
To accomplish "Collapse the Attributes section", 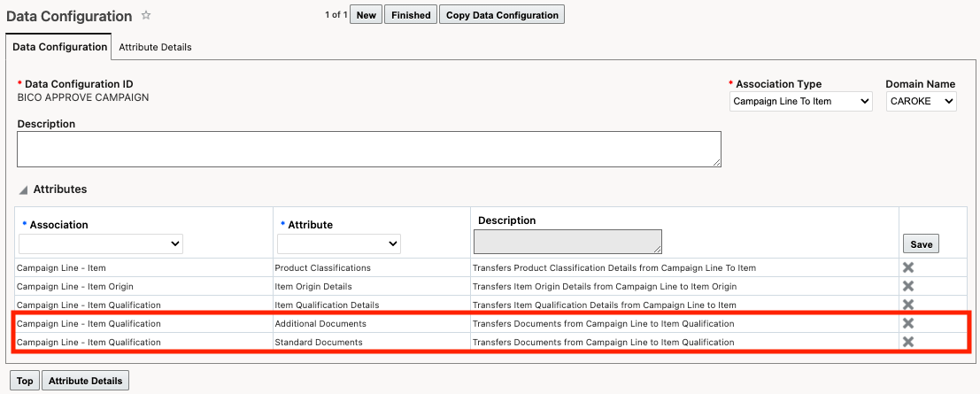I will (x=23, y=189).
